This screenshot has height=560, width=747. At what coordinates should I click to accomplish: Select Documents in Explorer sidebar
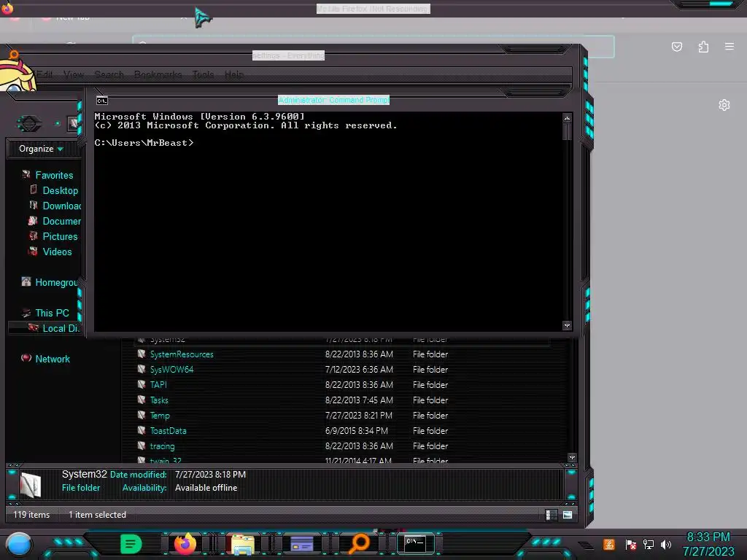point(62,221)
